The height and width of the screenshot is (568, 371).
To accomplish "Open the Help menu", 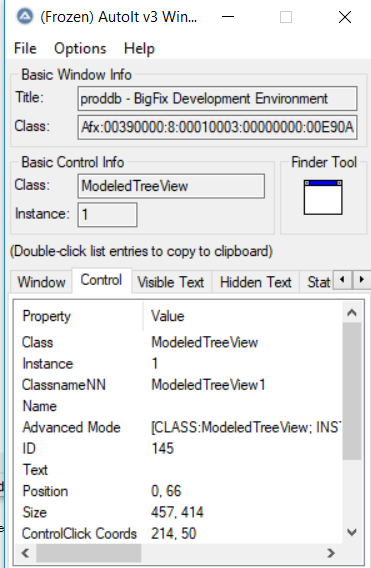I will 139,49.
